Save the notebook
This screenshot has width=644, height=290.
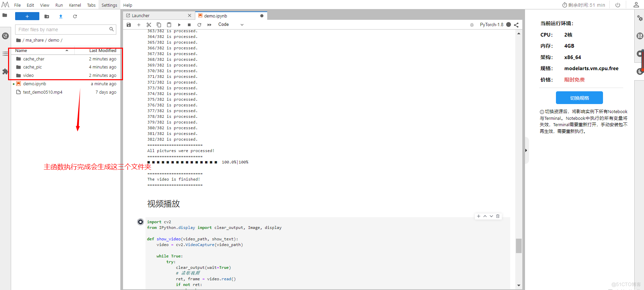tap(129, 25)
